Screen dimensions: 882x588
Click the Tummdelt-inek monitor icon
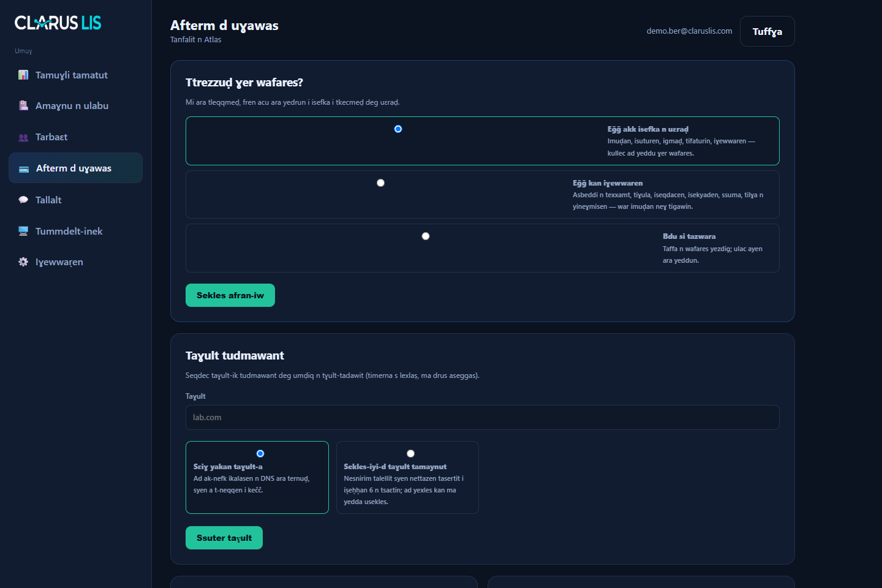click(x=23, y=231)
